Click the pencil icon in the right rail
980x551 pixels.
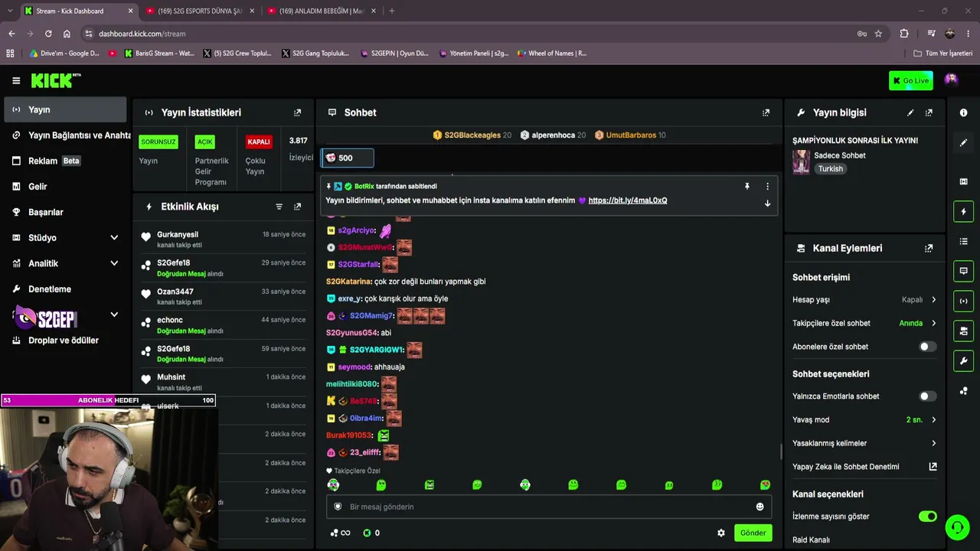pos(963,142)
